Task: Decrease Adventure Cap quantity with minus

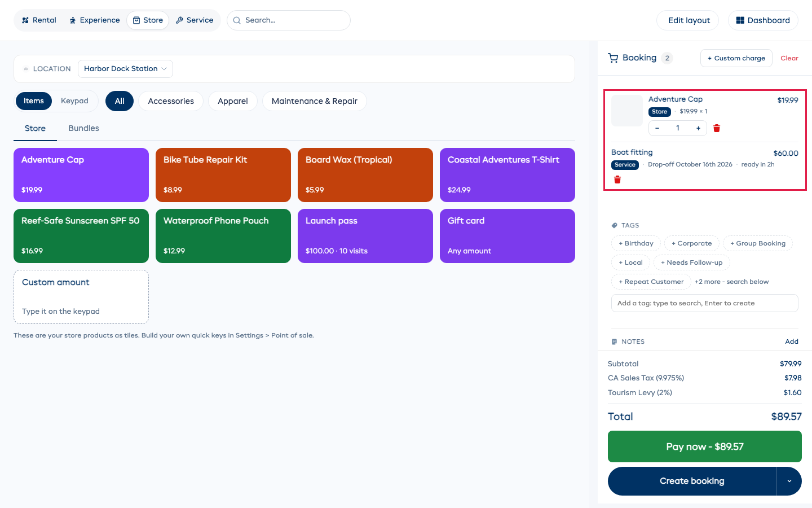Action: [657, 128]
